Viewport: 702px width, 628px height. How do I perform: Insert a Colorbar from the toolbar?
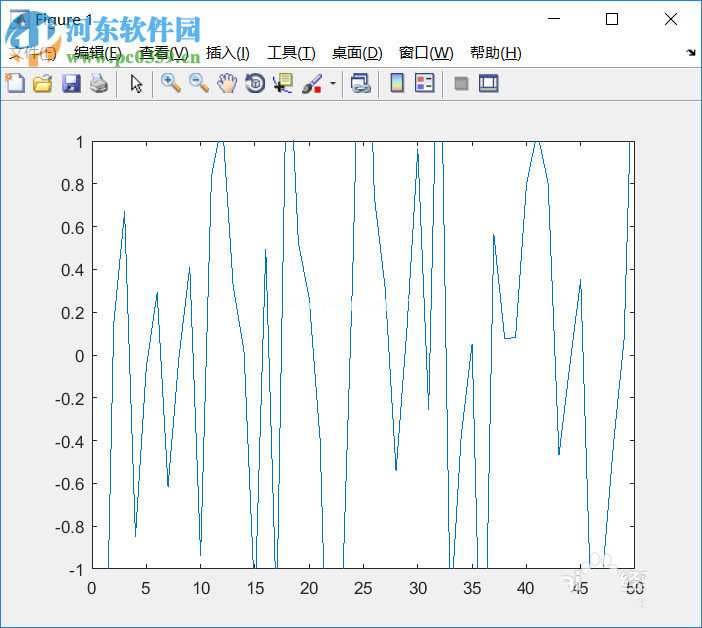coord(397,84)
